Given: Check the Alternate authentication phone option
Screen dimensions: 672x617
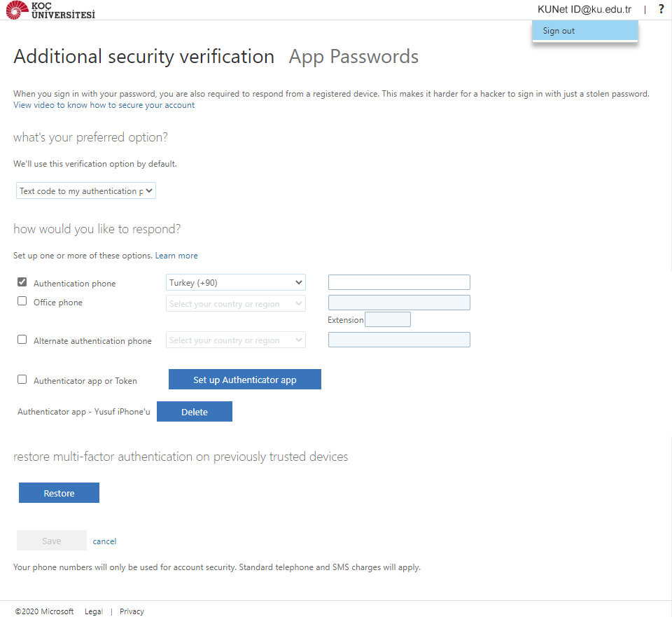Looking at the screenshot, I should pyautogui.click(x=22, y=340).
